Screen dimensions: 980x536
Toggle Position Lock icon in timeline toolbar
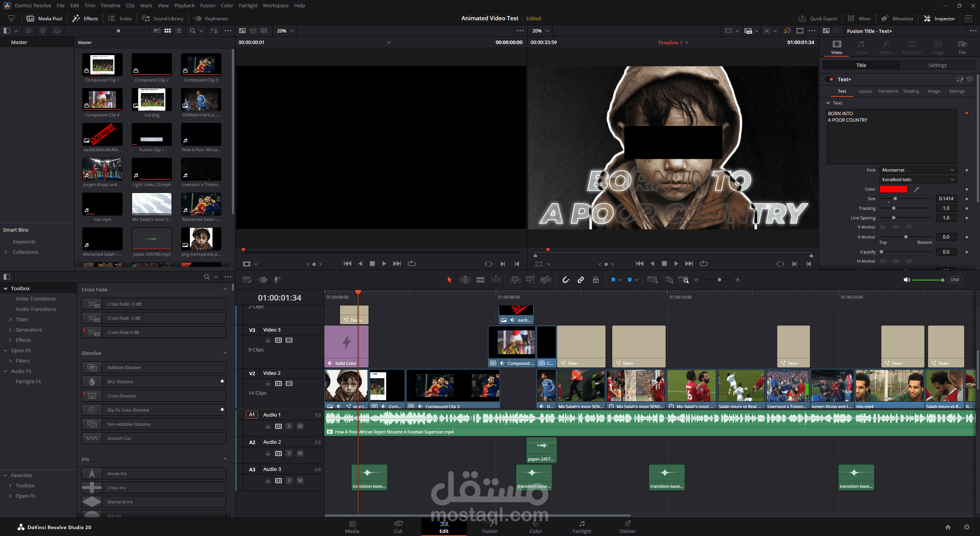(596, 280)
